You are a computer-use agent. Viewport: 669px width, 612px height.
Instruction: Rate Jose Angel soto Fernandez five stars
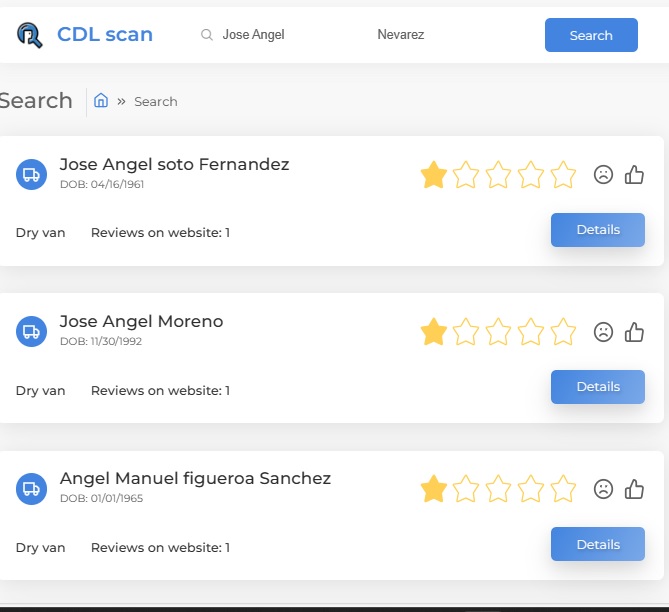564,175
